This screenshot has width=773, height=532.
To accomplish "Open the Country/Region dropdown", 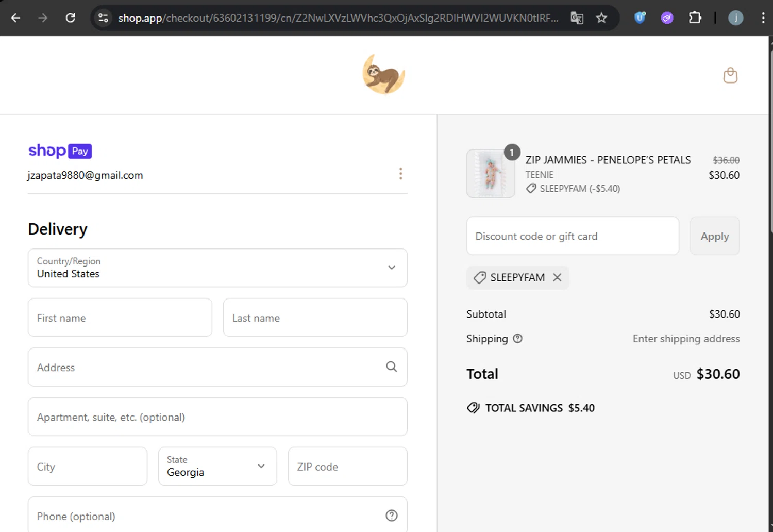I will pyautogui.click(x=217, y=268).
